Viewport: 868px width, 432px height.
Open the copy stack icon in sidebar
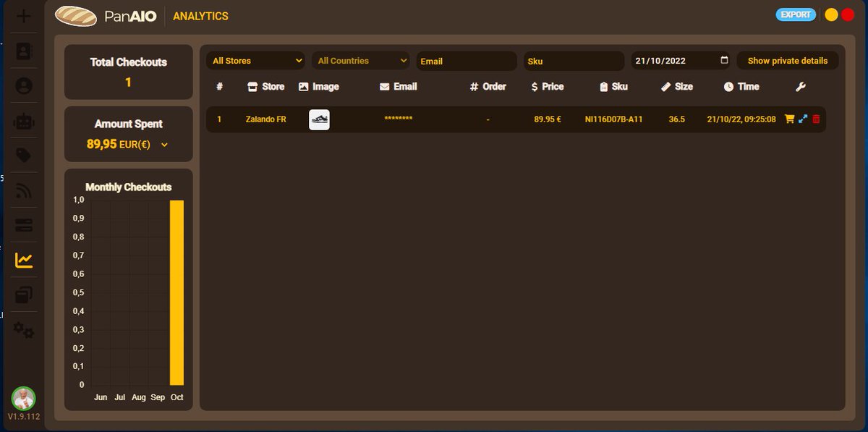point(24,295)
